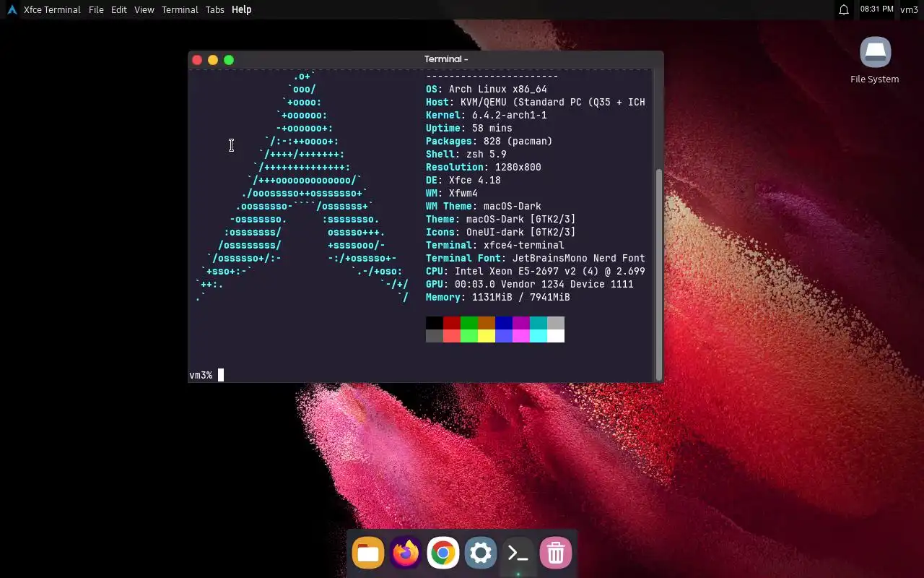Launch Firefox from the dock
This screenshot has height=578, width=924.
(406, 553)
